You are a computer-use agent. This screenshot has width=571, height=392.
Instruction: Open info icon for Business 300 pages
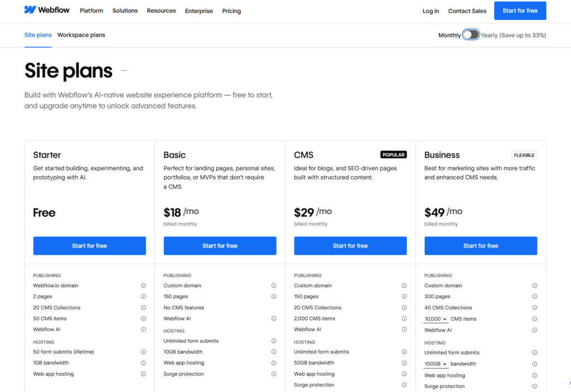(x=535, y=296)
